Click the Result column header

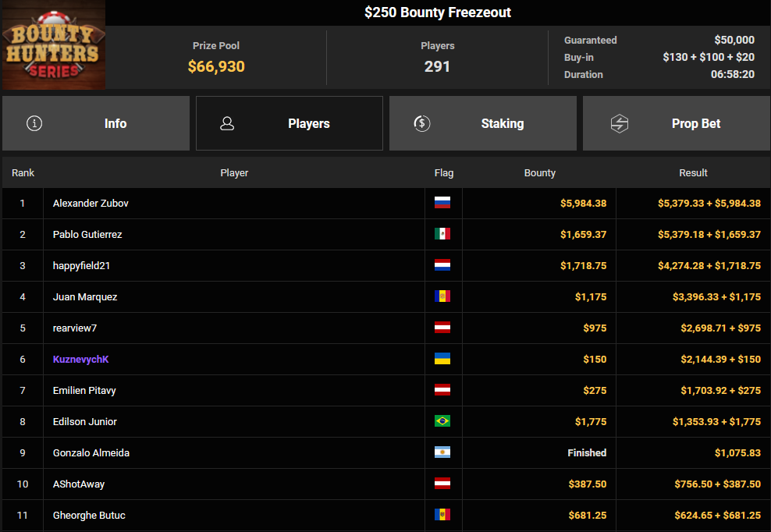click(693, 172)
